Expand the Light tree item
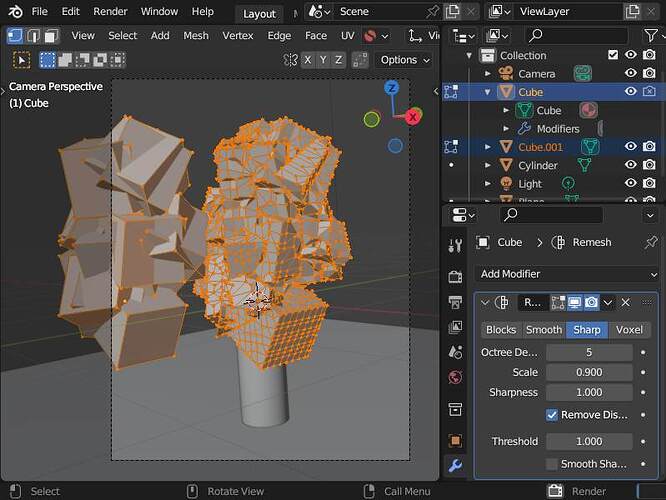The height and width of the screenshot is (500, 666). click(x=488, y=184)
